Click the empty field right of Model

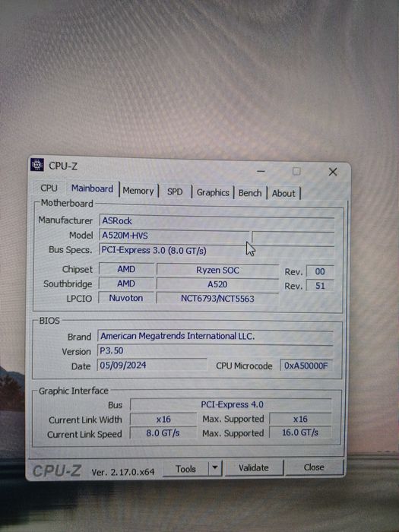293,236
